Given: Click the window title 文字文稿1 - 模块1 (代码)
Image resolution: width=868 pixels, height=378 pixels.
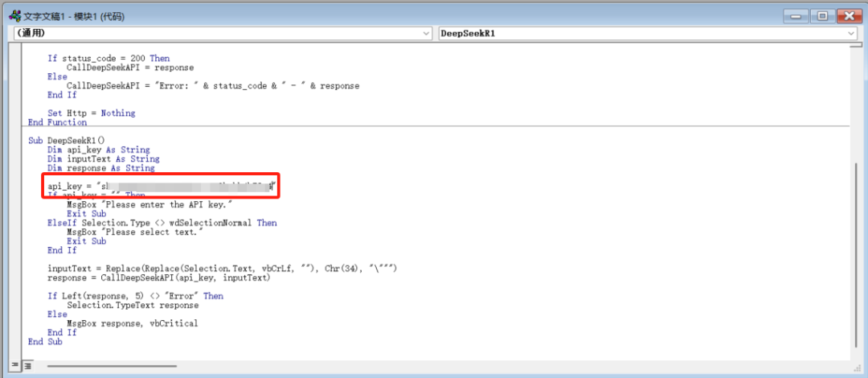Looking at the screenshot, I should [x=74, y=17].
